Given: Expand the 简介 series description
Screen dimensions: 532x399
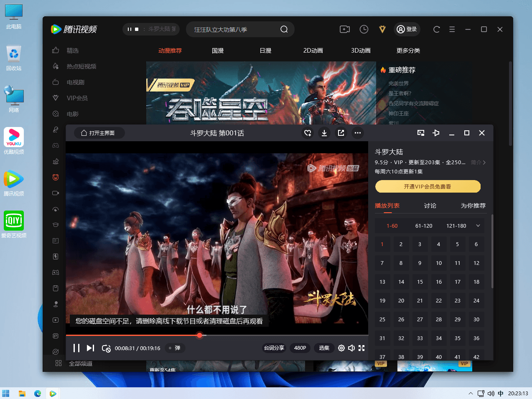Looking at the screenshot, I should 478,163.
